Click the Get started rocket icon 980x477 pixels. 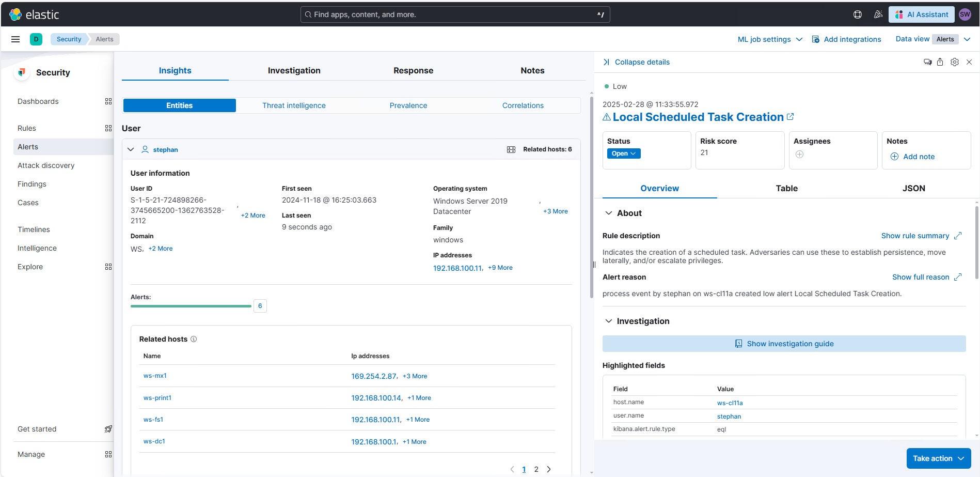tap(108, 429)
